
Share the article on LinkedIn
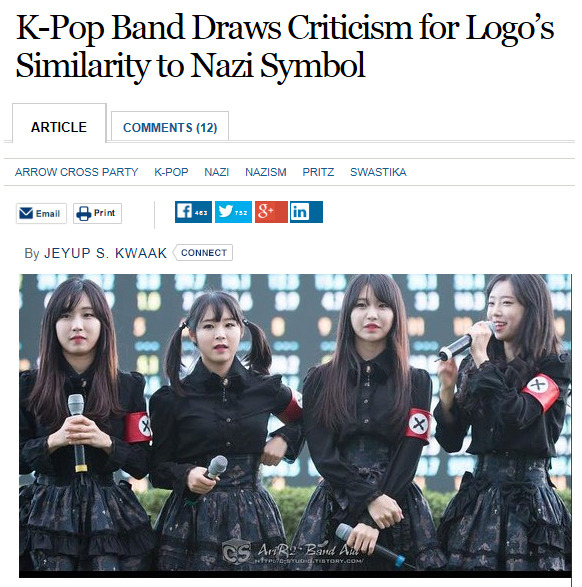[x=306, y=212]
